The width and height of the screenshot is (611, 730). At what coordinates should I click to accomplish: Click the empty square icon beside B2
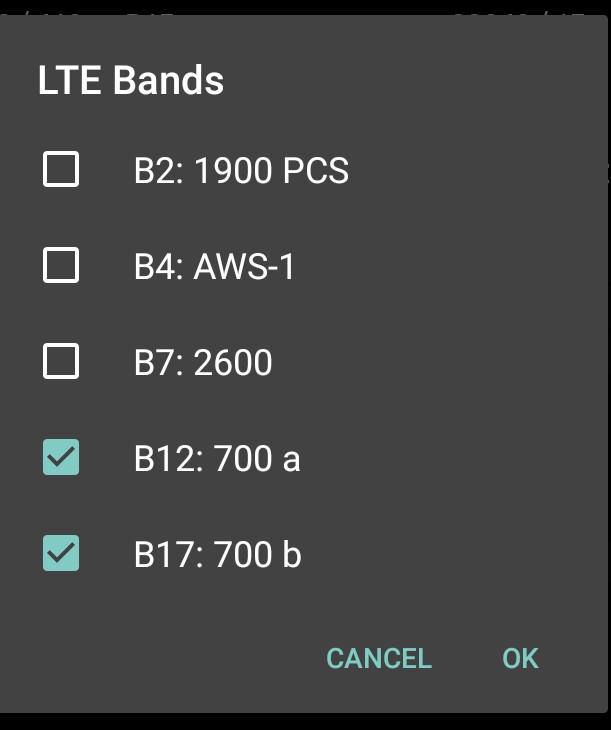[x=61, y=170]
